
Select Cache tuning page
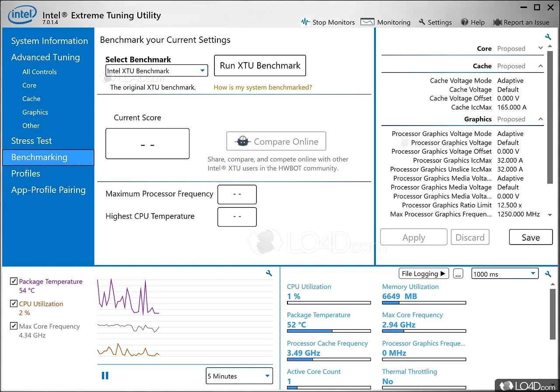31,99
